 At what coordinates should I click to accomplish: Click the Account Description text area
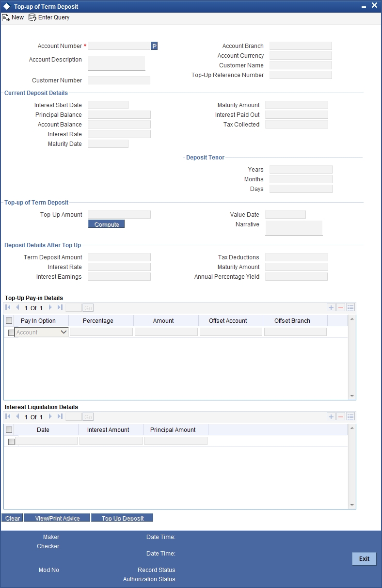pos(116,63)
